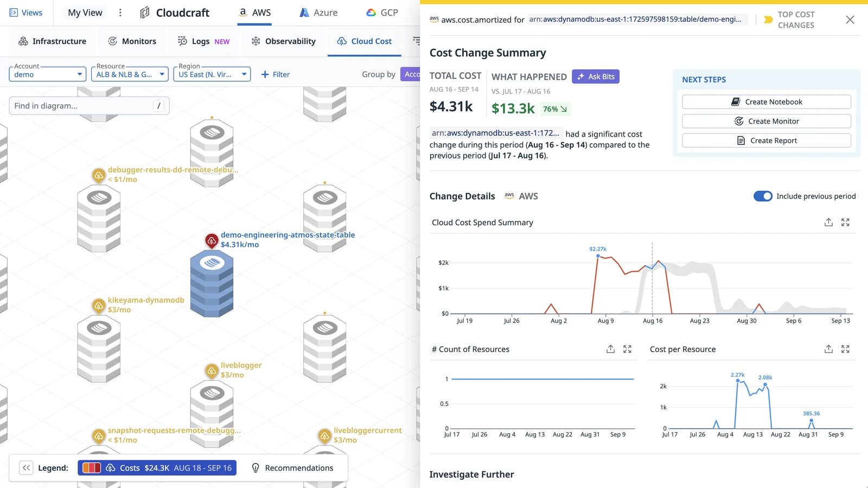Expand the Region dropdown
Screen dimensions: 868x488
click(x=212, y=74)
